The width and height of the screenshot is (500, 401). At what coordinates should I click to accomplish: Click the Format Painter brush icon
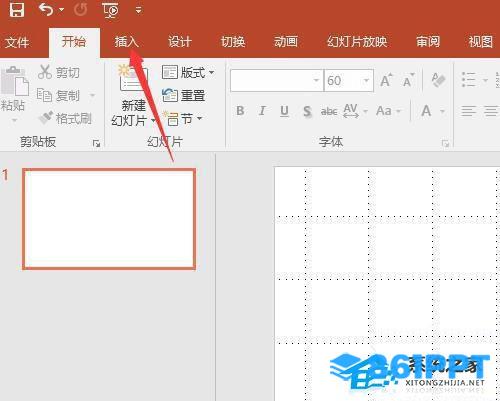point(46,118)
